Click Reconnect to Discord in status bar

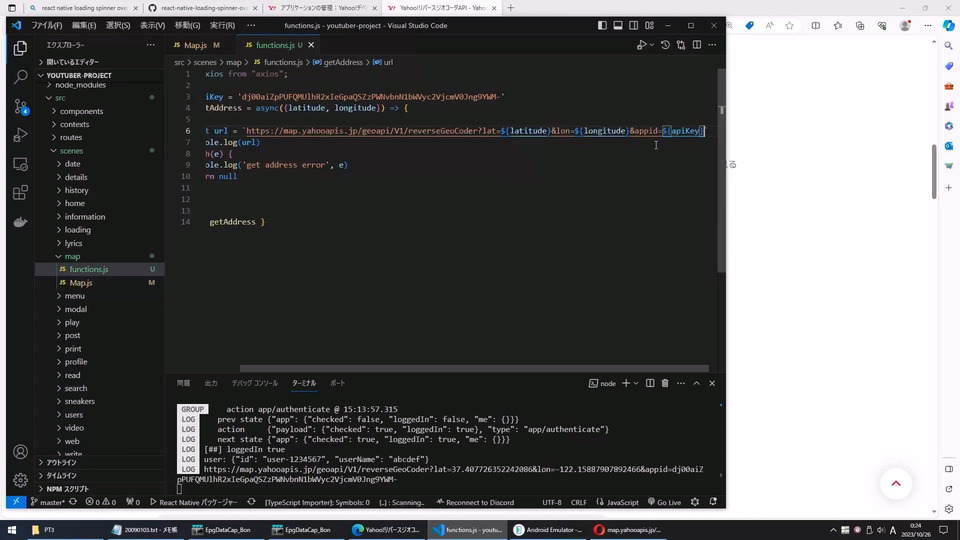pyautogui.click(x=479, y=502)
